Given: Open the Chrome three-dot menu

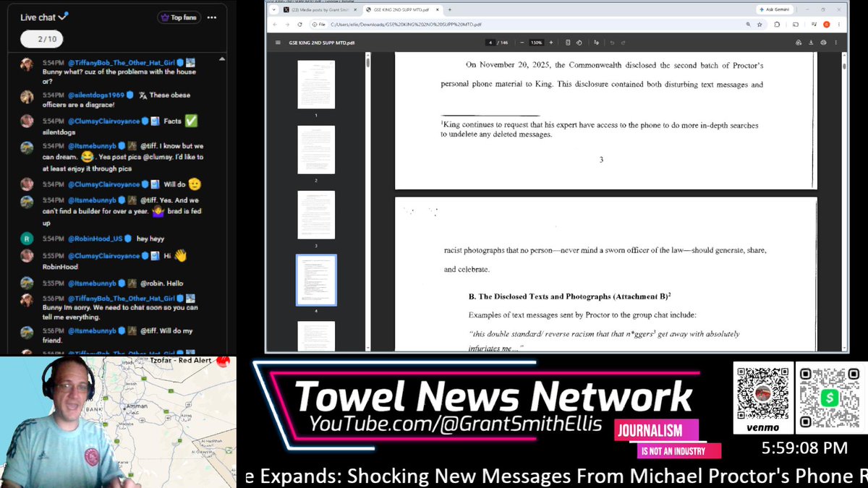Looking at the screenshot, I should (x=839, y=25).
